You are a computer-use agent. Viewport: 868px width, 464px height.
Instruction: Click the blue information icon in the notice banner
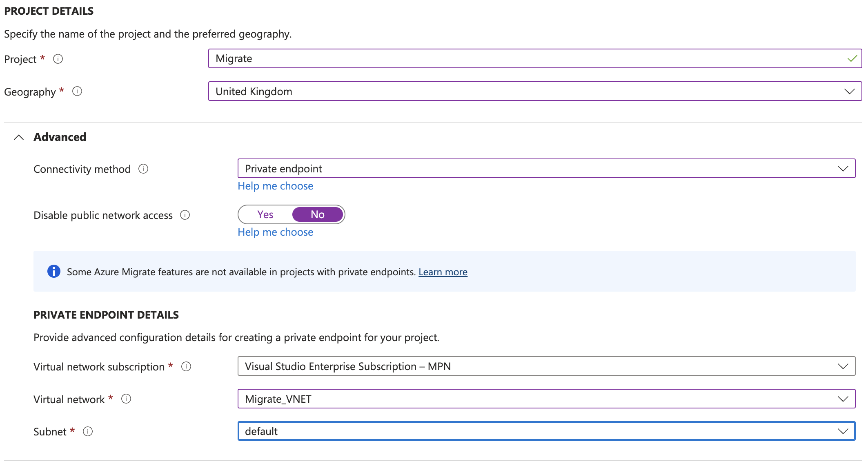(x=54, y=271)
